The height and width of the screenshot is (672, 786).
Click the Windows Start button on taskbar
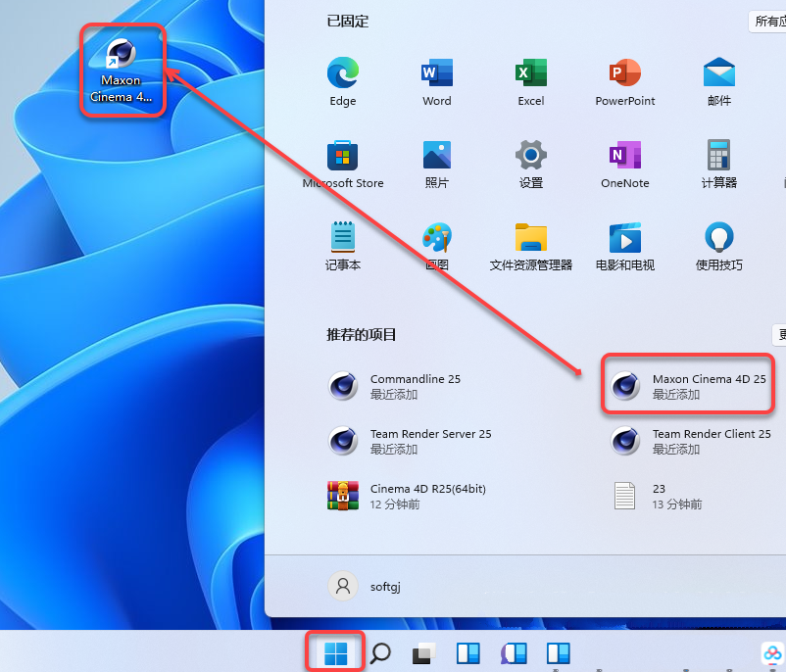(335, 653)
